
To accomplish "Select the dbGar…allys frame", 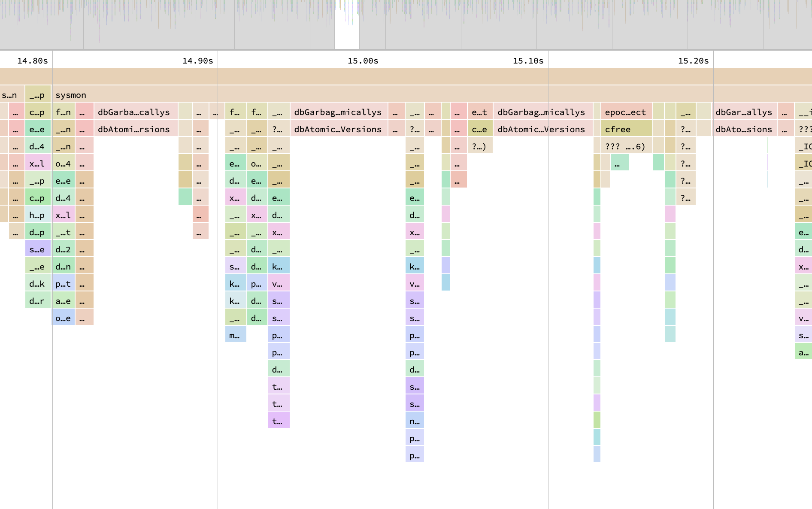I will point(744,112).
